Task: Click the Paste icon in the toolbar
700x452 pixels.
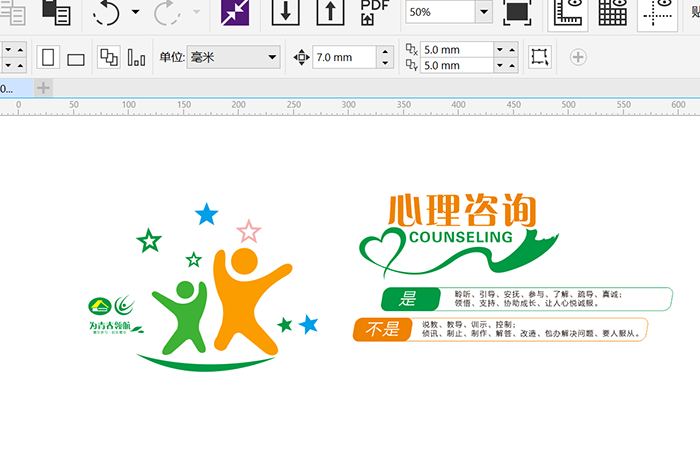Action: (x=56, y=12)
